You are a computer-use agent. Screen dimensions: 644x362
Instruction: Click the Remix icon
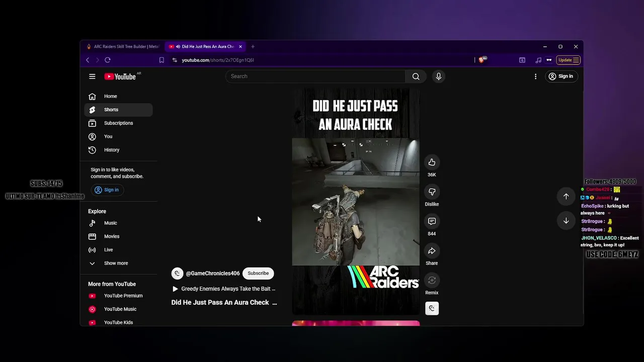pyautogui.click(x=432, y=280)
